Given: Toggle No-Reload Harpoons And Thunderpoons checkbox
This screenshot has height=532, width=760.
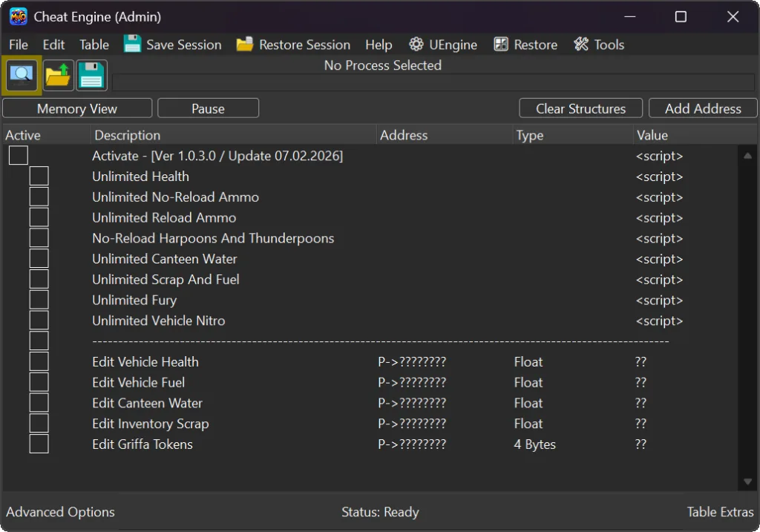Looking at the screenshot, I should click(x=39, y=238).
